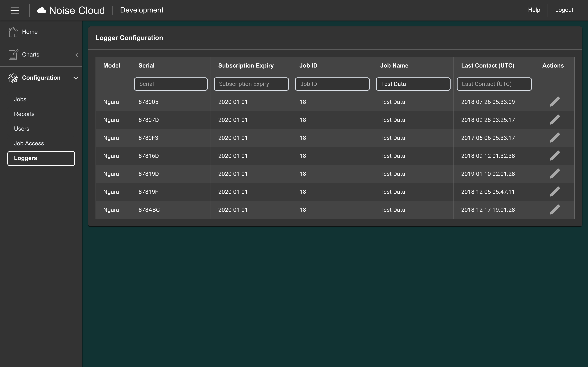Collapse the Configuration section chevron
Viewport: 588px width, 367px height.
tap(76, 78)
